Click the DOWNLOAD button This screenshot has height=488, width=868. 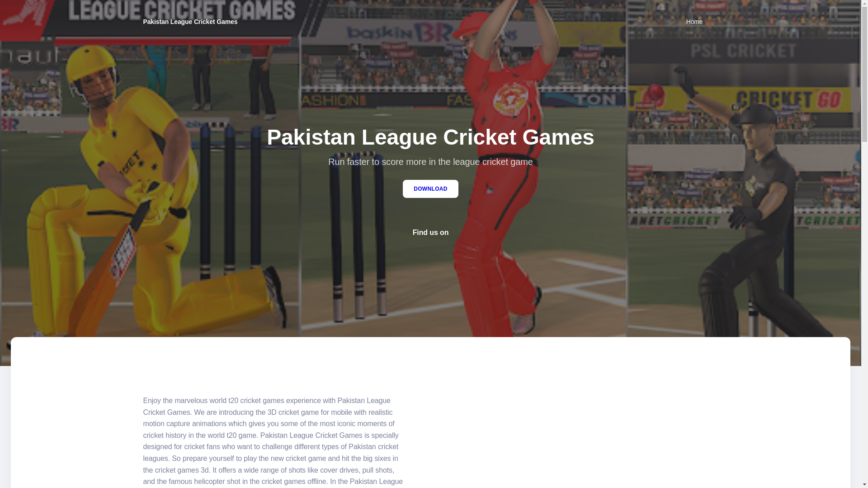click(x=430, y=189)
